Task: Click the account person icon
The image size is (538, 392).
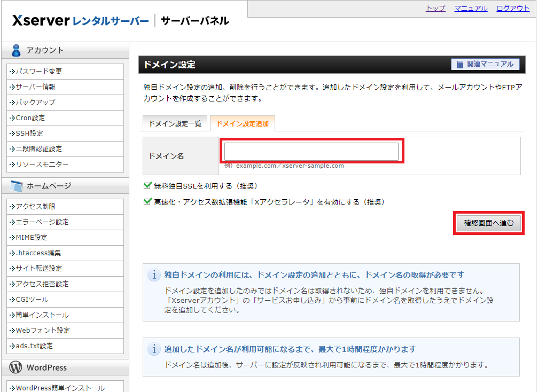Action: (x=16, y=50)
